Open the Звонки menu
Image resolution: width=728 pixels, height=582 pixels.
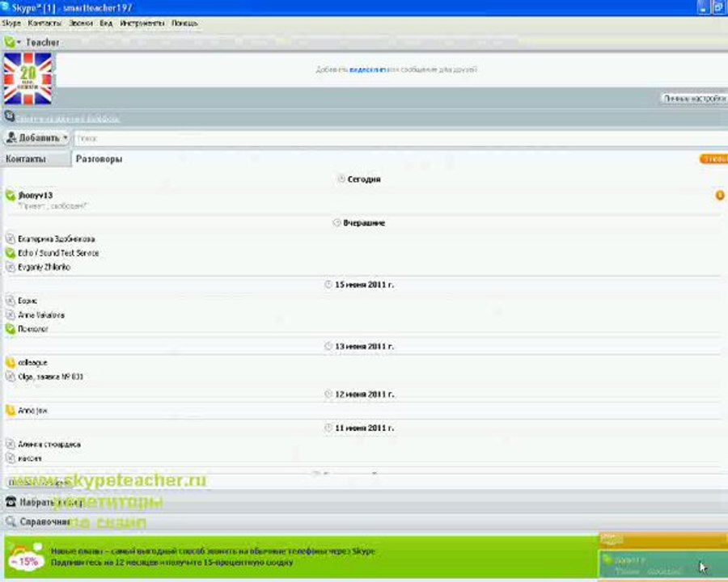pyautogui.click(x=81, y=23)
